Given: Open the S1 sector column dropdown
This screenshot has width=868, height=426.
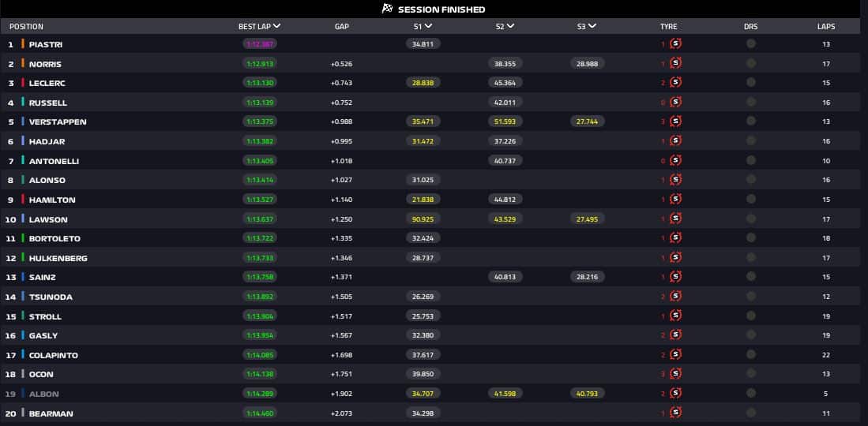Looking at the screenshot, I should [x=428, y=26].
